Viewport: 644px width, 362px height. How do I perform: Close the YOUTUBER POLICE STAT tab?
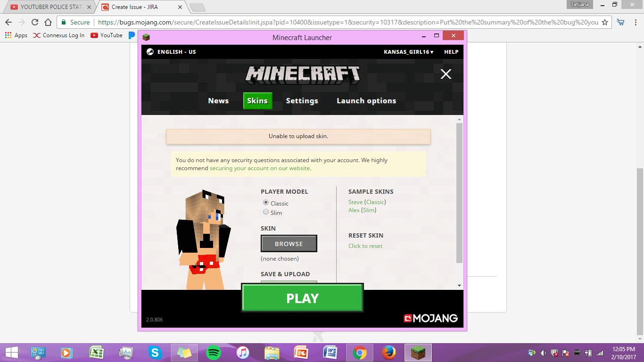(89, 7)
